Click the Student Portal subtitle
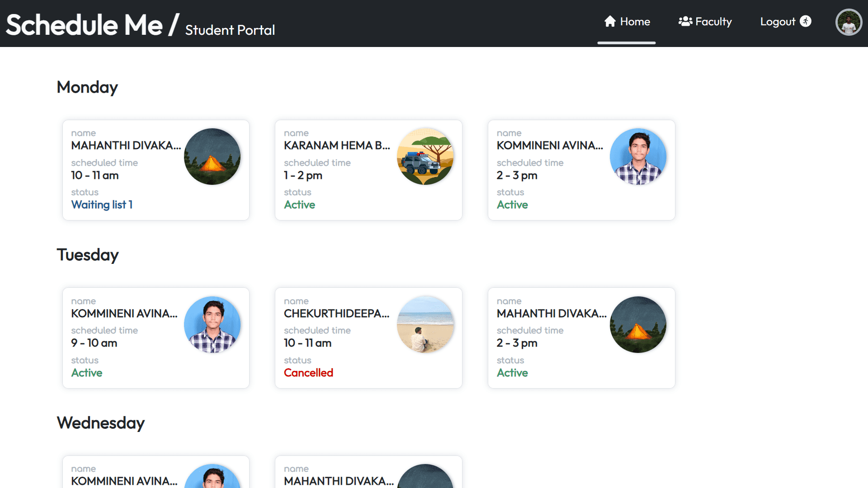The image size is (868, 488). [230, 30]
